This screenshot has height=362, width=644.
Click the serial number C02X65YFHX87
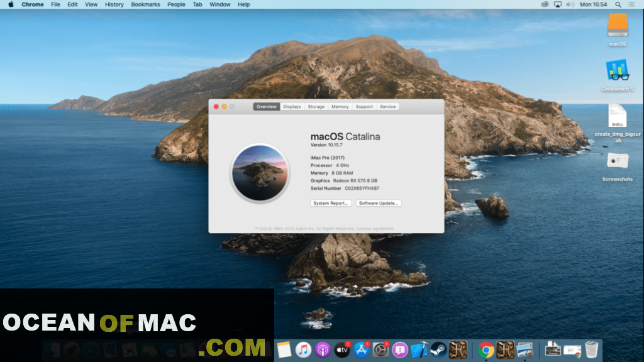pyautogui.click(x=362, y=189)
